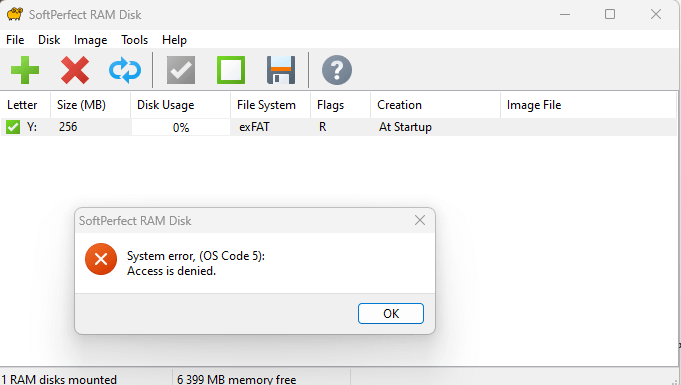The height and width of the screenshot is (385, 681).
Task: Click the green square toolbar icon
Action: click(x=231, y=70)
